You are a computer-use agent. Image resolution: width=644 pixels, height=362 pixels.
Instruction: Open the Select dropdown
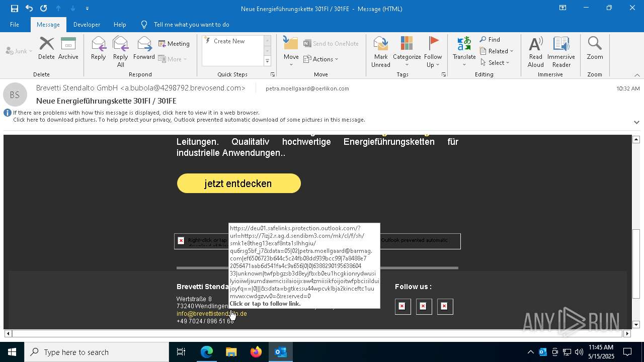pos(495,63)
